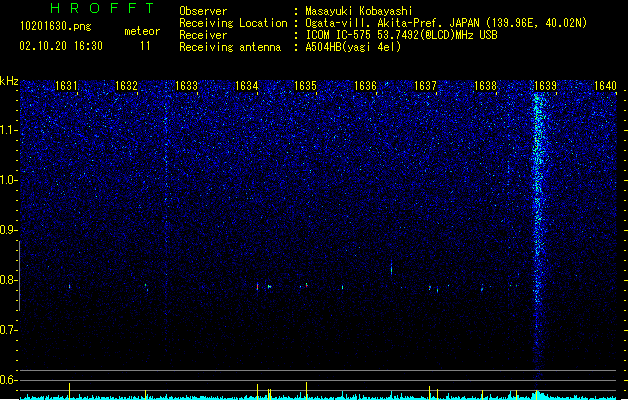Click time marker 1638
Viewport: 629px width, 400px height.
click(485, 86)
